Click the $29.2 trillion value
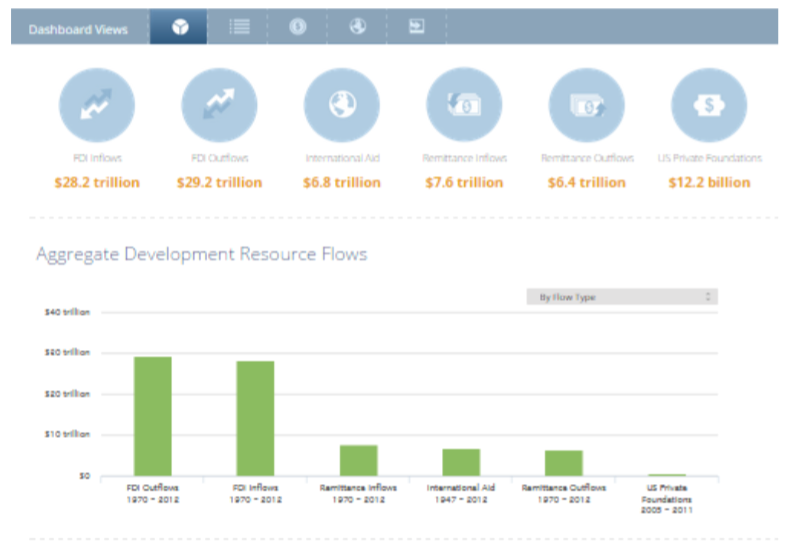This screenshot has width=792, height=550. 219,182
